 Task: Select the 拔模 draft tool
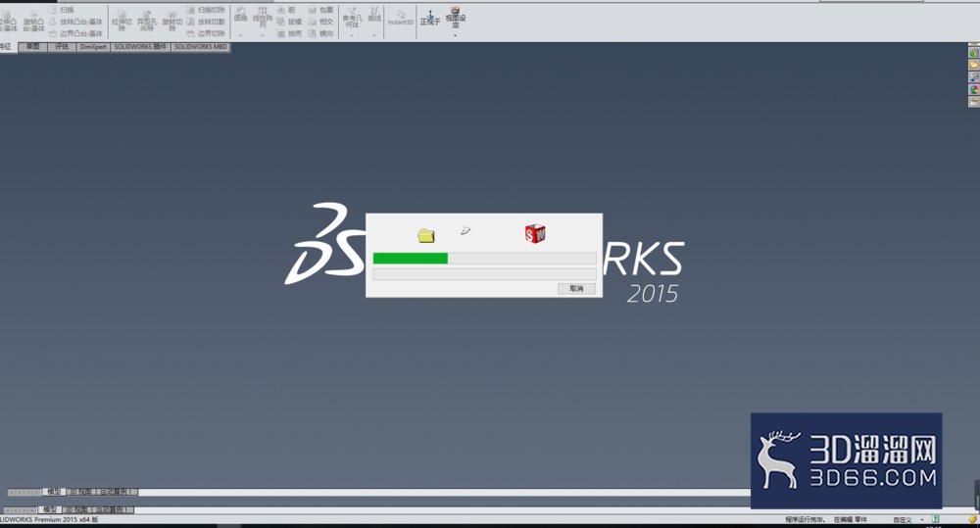pyautogui.click(x=289, y=22)
